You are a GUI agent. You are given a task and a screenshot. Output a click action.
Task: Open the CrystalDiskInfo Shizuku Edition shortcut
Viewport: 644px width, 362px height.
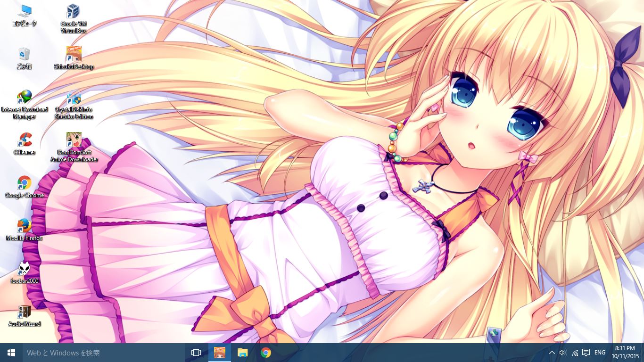tap(74, 104)
